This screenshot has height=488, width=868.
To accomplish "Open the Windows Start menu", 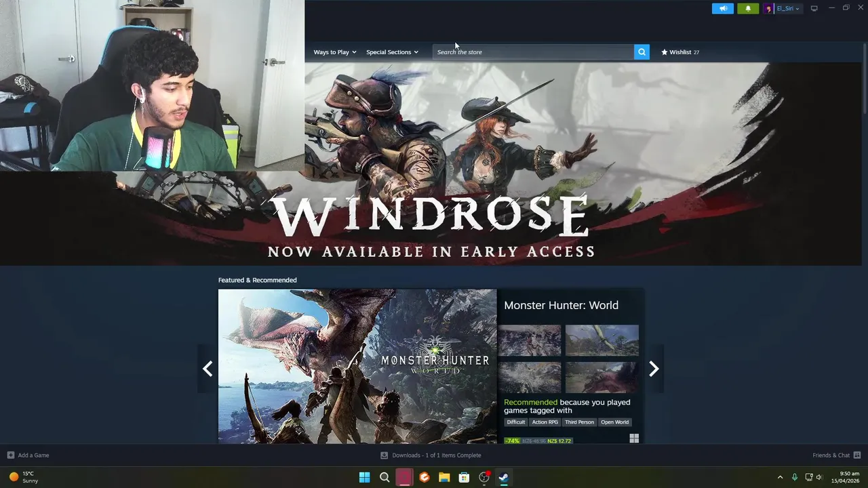I will pos(364,477).
